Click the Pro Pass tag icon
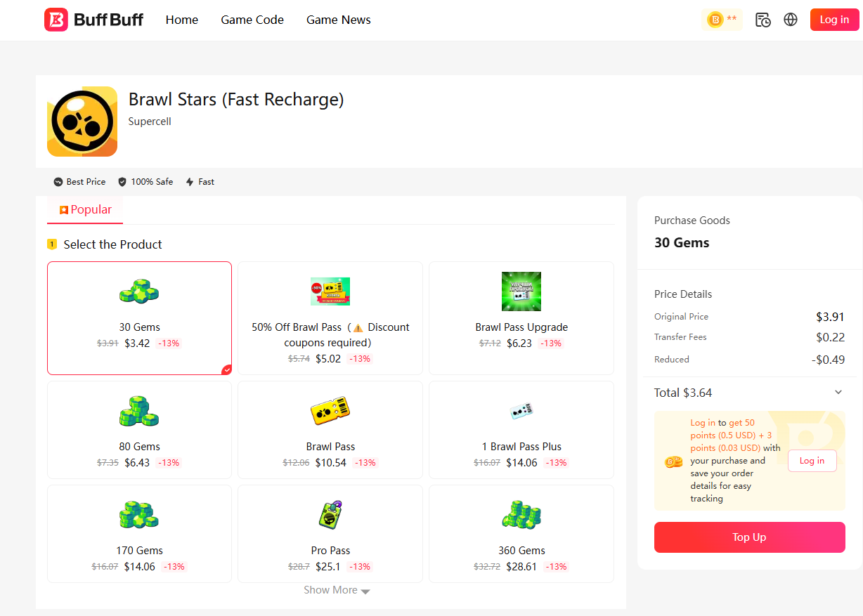The image size is (863, 616). click(x=330, y=516)
